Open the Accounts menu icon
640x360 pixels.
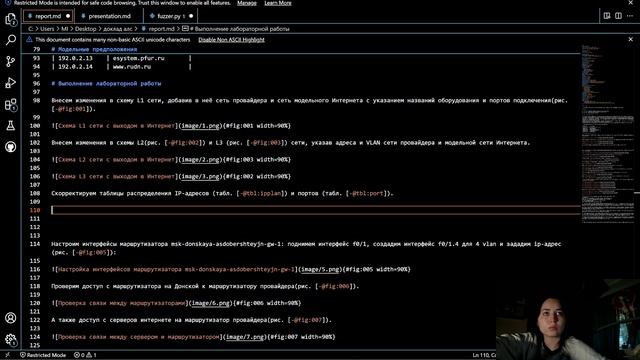11,318
